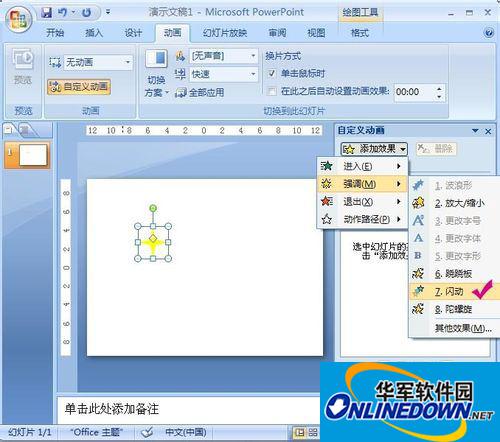This screenshot has height=442, width=500.
Task: Select the 8. 陀螺旋 spin effect
Action: (x=454, y=309)
